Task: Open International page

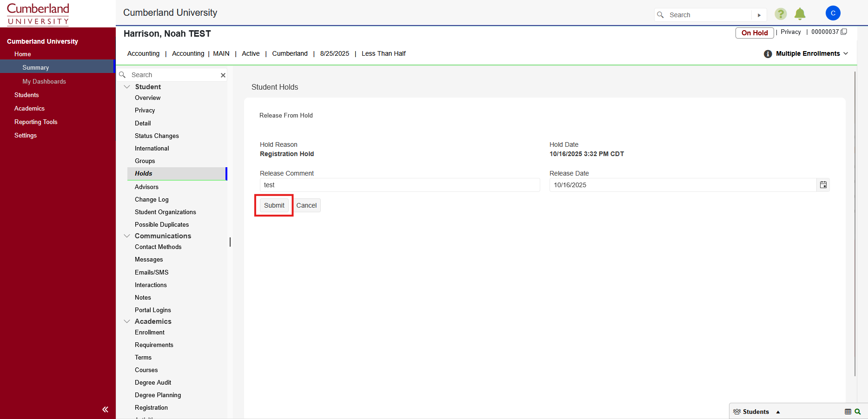Action: tap(152, 148)
